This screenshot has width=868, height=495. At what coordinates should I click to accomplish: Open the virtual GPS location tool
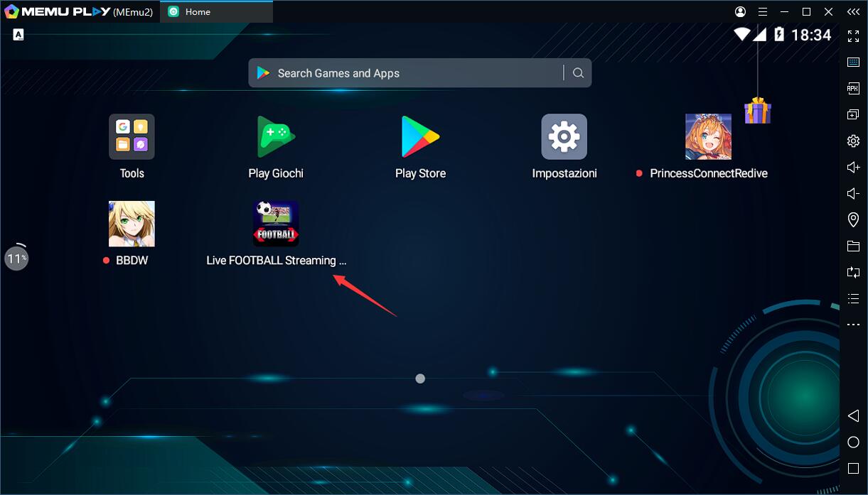853,219
